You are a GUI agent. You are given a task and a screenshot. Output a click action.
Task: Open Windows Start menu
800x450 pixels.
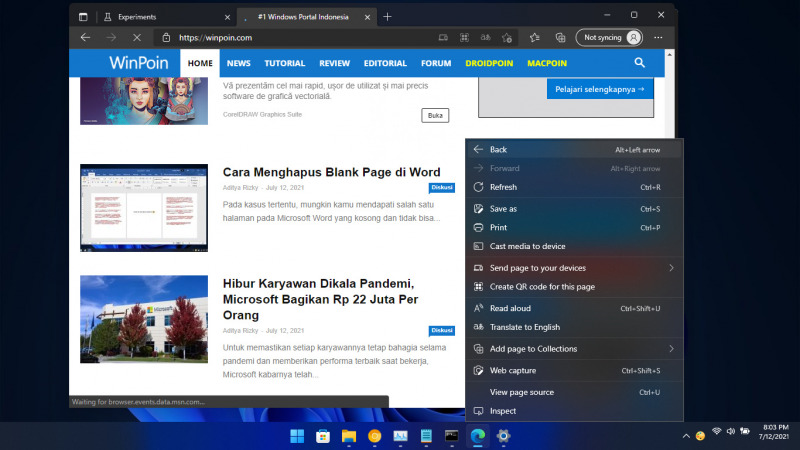pos(297,436)
